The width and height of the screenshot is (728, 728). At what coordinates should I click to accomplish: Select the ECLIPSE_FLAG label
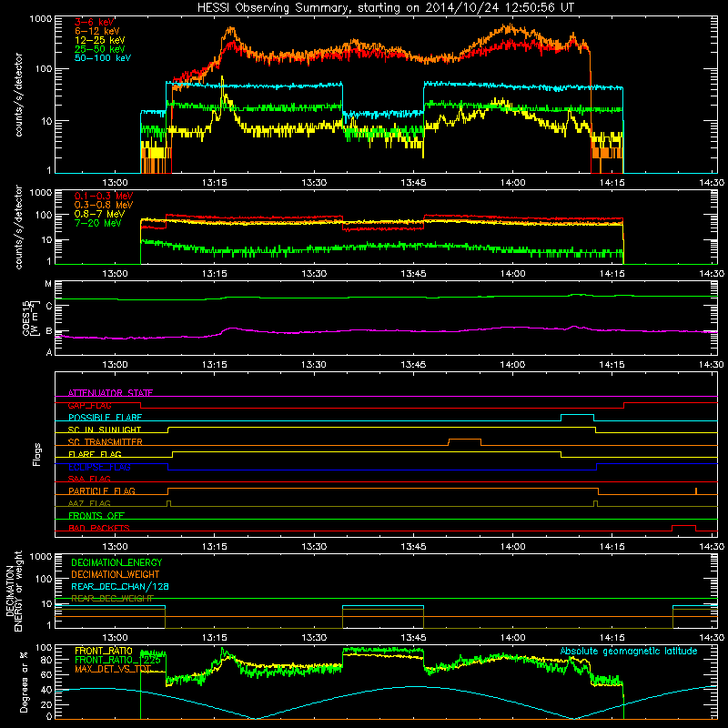(99, 467)
